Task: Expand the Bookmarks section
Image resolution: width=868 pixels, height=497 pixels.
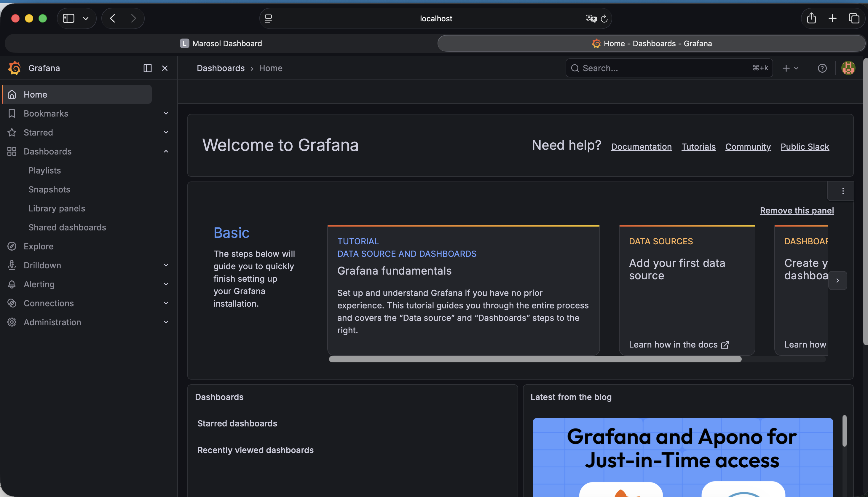Action: click(166, 113)
